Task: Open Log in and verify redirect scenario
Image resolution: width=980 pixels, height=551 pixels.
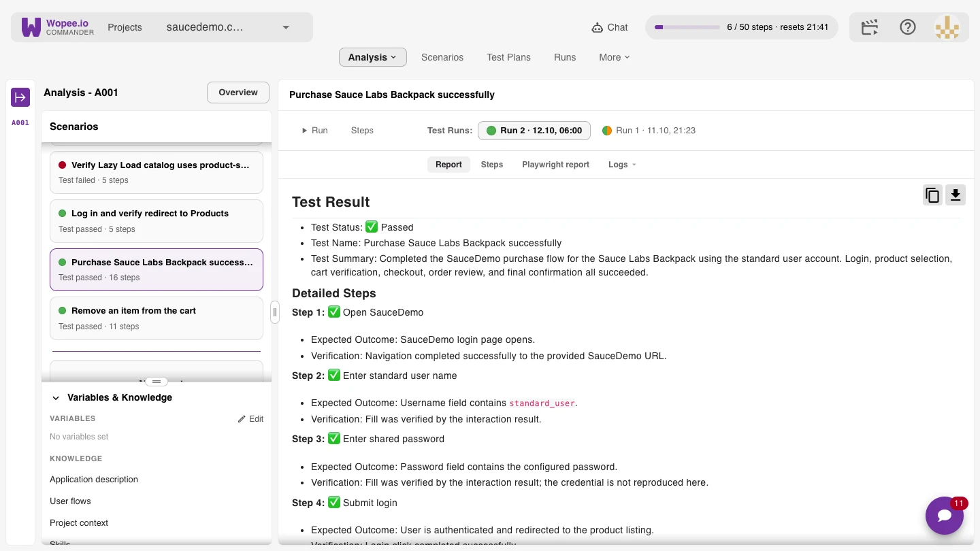Action: point(157,221)
